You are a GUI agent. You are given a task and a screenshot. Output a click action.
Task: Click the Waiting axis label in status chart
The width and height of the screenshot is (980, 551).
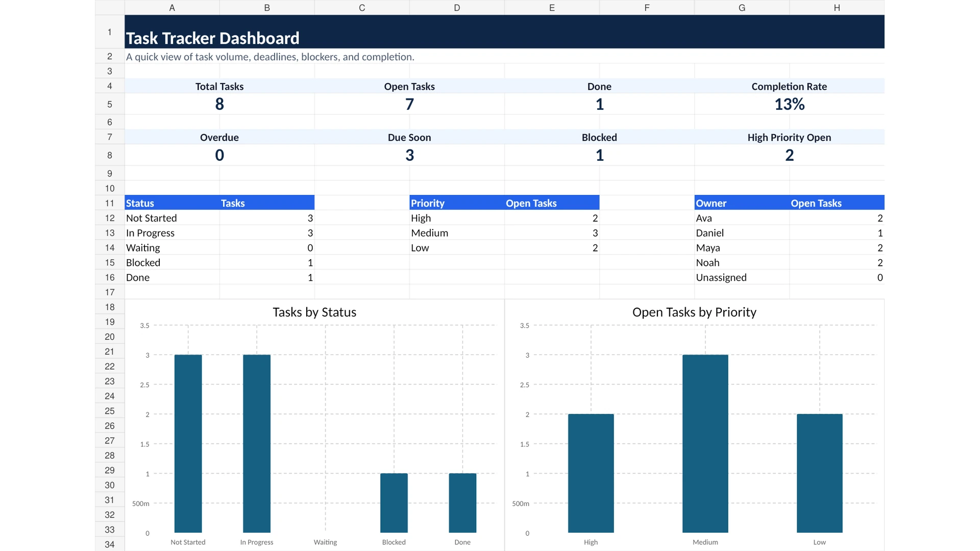pyautogui.click(x=325, y=542)
